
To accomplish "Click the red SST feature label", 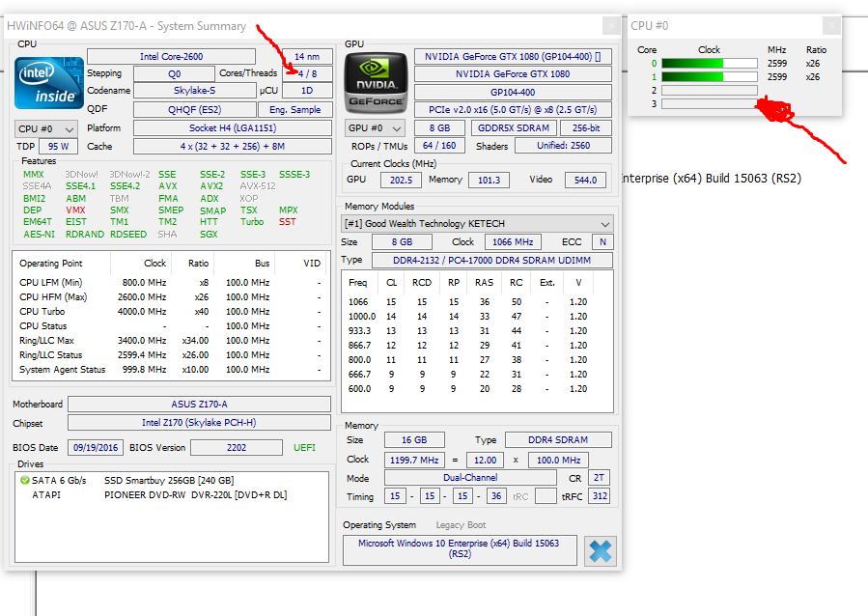I will click(288, 222).
